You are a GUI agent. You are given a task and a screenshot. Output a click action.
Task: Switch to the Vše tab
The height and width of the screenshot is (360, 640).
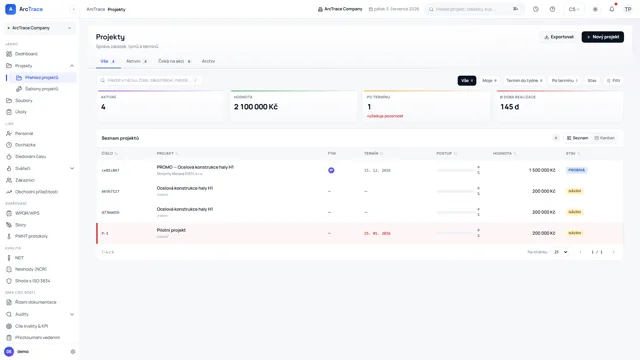[108, 61]
